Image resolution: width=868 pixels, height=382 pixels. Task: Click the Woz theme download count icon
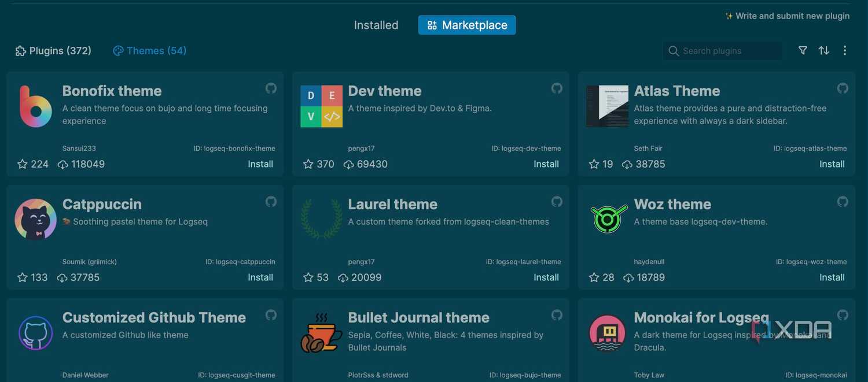coord(628,278)
